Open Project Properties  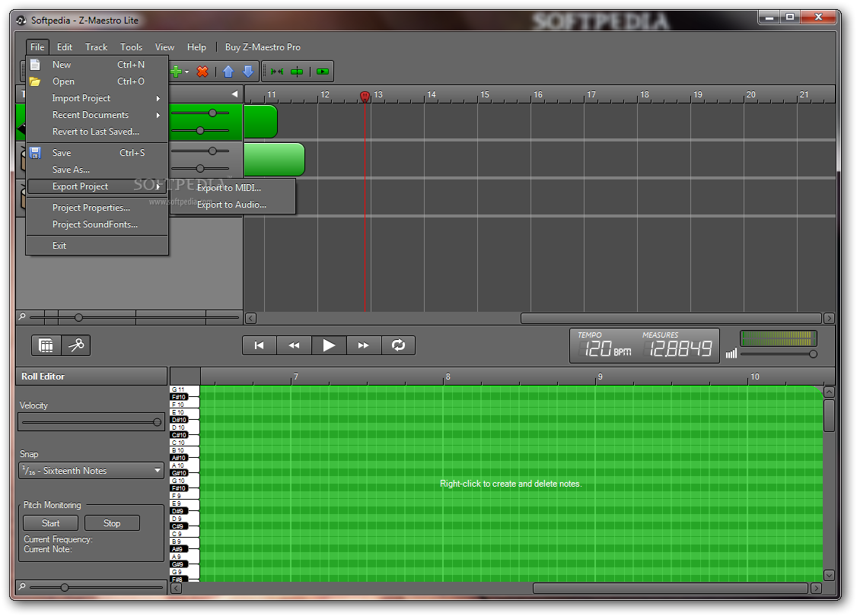[97, 208]
